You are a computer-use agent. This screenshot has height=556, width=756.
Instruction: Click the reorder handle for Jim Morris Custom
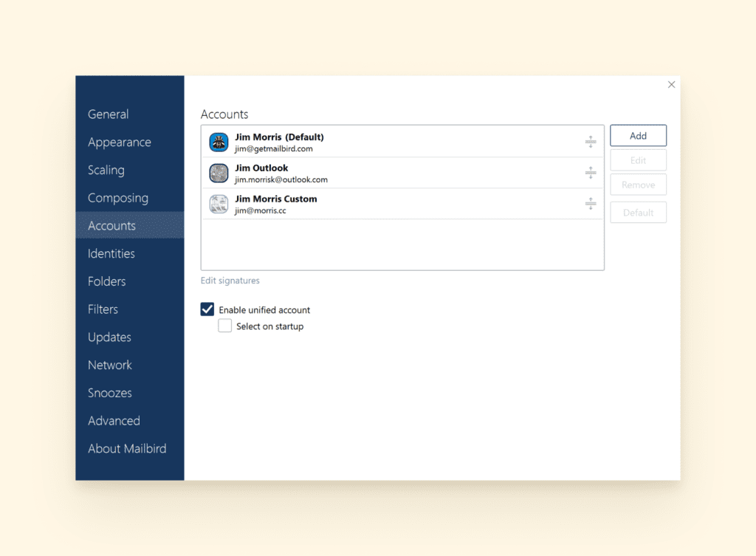(x=591, y=204)
